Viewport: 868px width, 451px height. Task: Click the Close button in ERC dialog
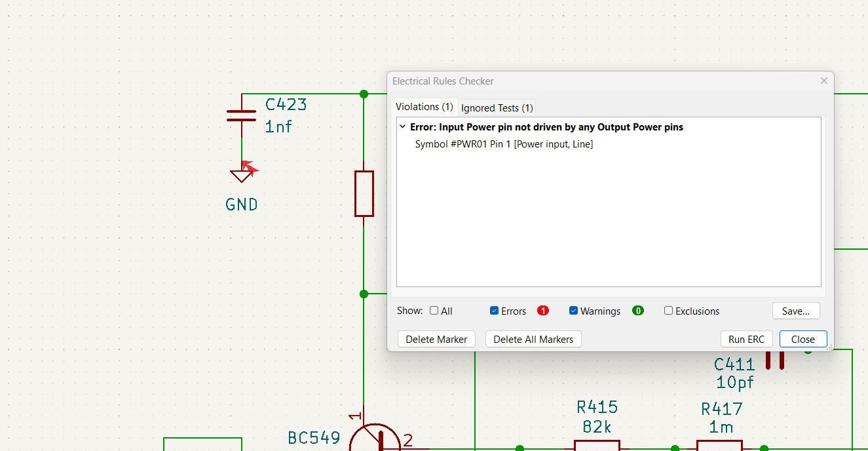[x=802, y=339]
